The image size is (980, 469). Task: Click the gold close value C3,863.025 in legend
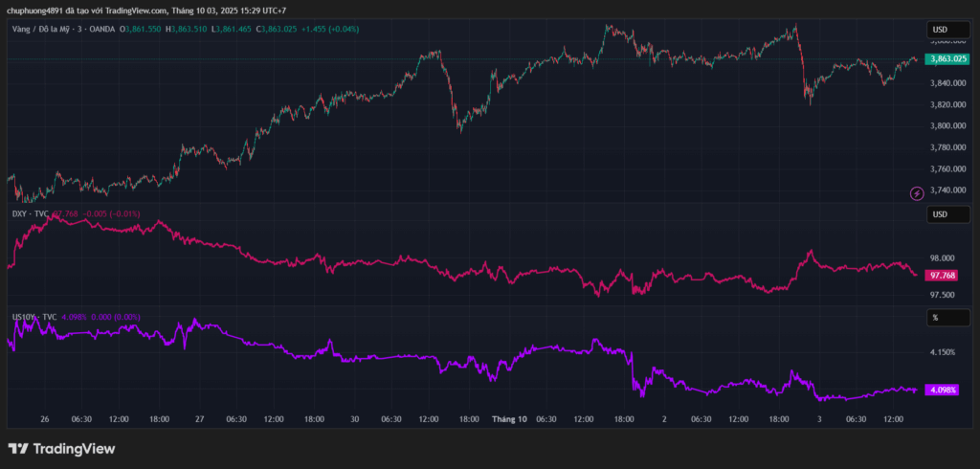[x=271, y=31]
